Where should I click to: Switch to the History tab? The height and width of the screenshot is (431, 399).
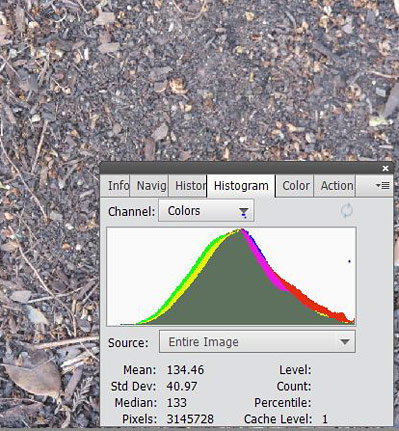(188, 186)
